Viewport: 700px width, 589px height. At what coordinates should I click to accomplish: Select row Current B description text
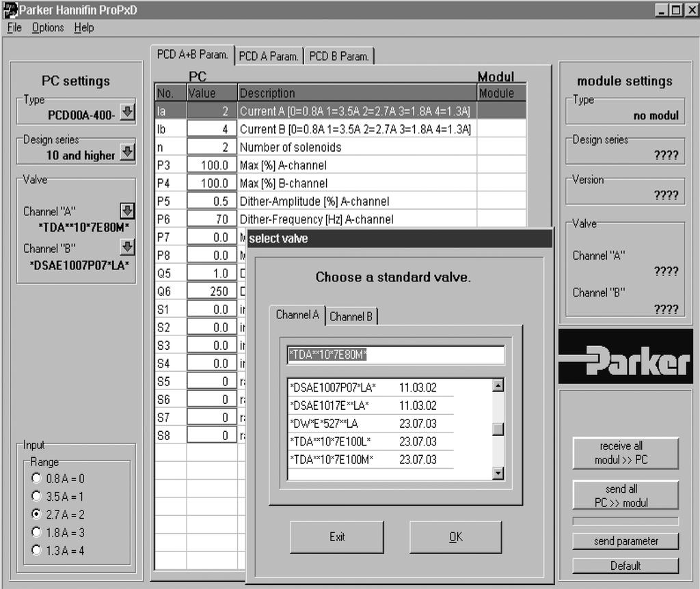point(355,129)
